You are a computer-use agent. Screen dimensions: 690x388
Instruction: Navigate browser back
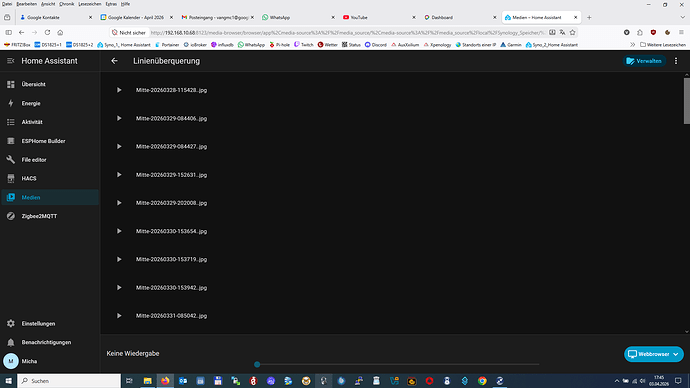point(22,33)
